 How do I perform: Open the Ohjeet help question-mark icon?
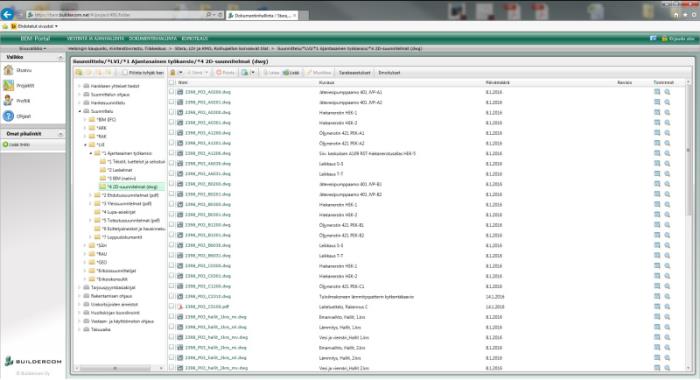(x=8, y=116)
